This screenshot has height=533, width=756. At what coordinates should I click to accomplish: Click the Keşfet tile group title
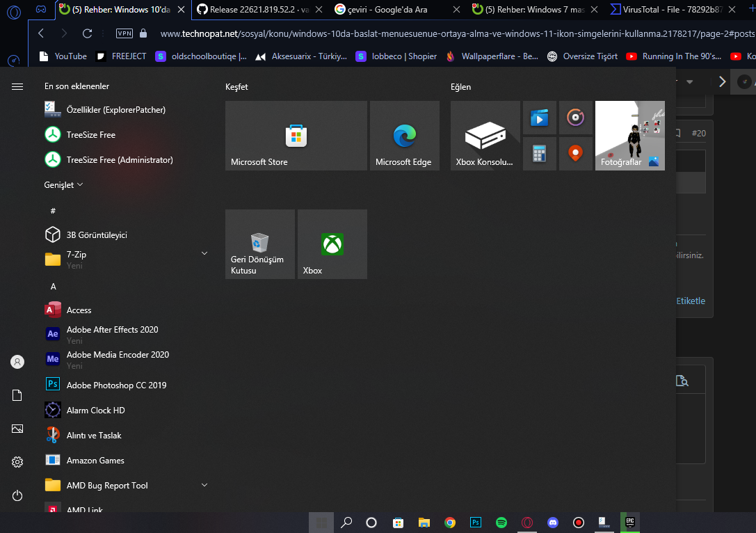[x=236, y=87]
